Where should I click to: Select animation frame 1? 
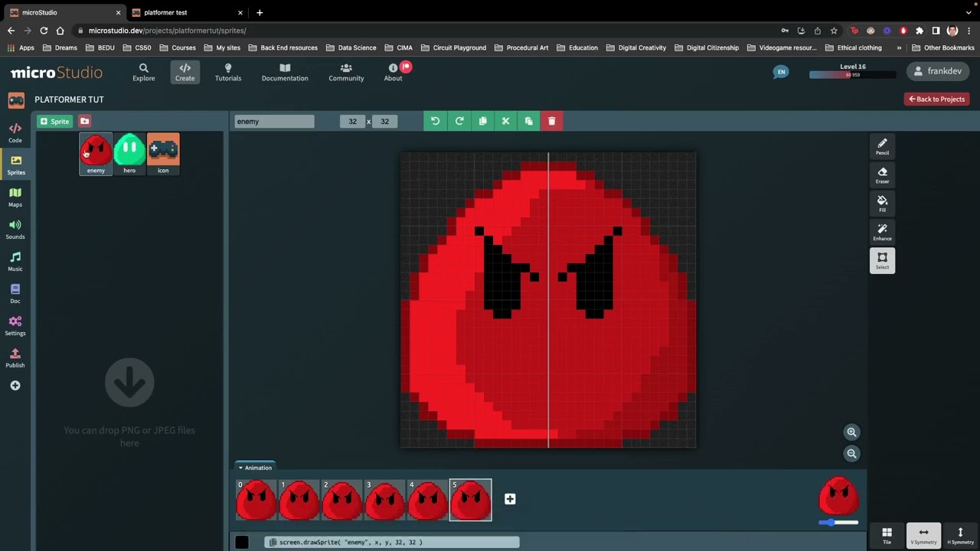[299, 500]
